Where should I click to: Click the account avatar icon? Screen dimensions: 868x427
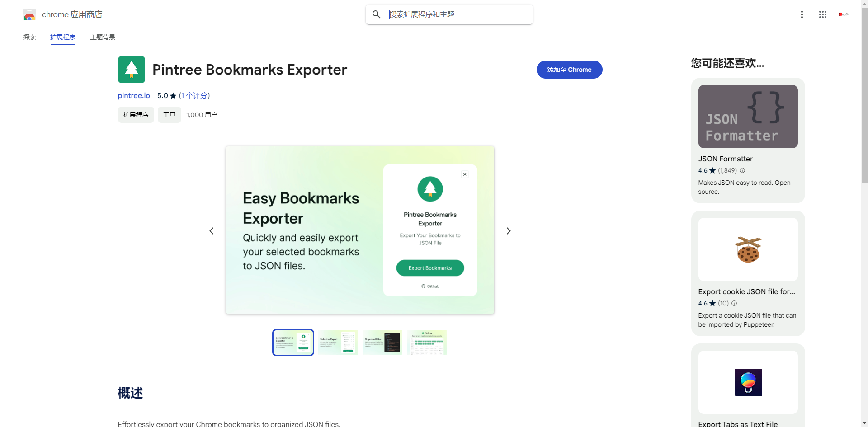(843, 14)
